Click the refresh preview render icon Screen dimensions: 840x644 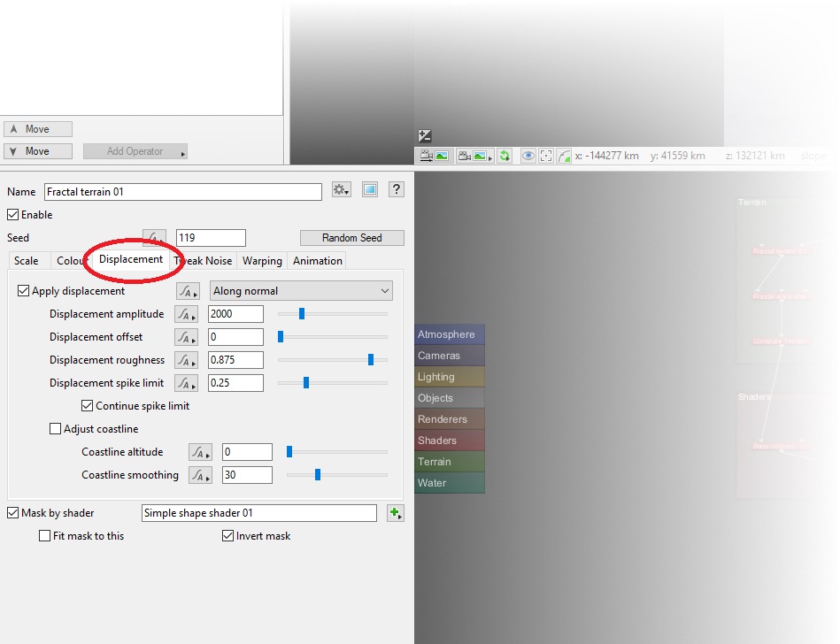[x=505, y=156]
